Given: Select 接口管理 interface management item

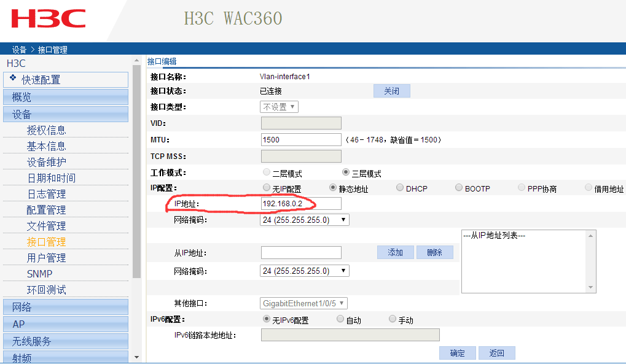Looking at the screenshot, I should coord(46,242).
